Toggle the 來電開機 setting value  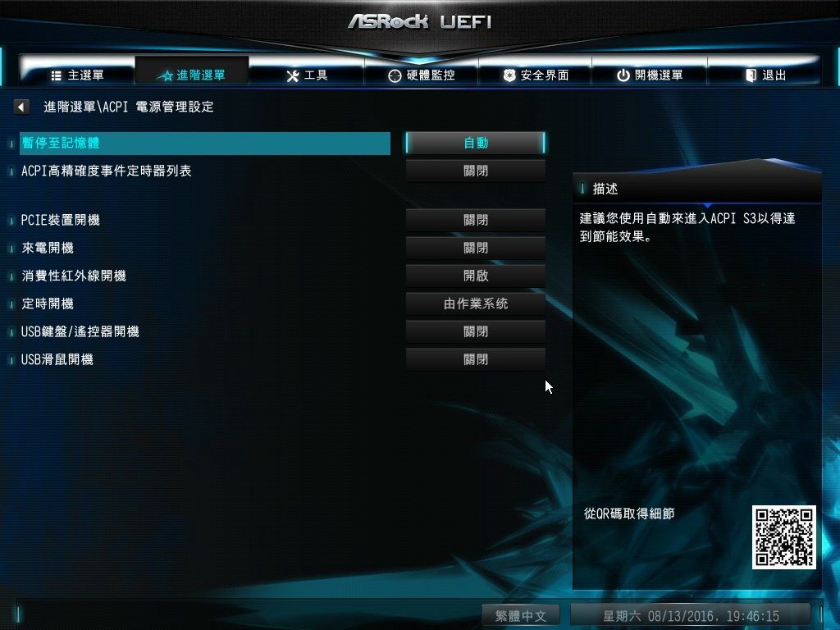[475, 248]
